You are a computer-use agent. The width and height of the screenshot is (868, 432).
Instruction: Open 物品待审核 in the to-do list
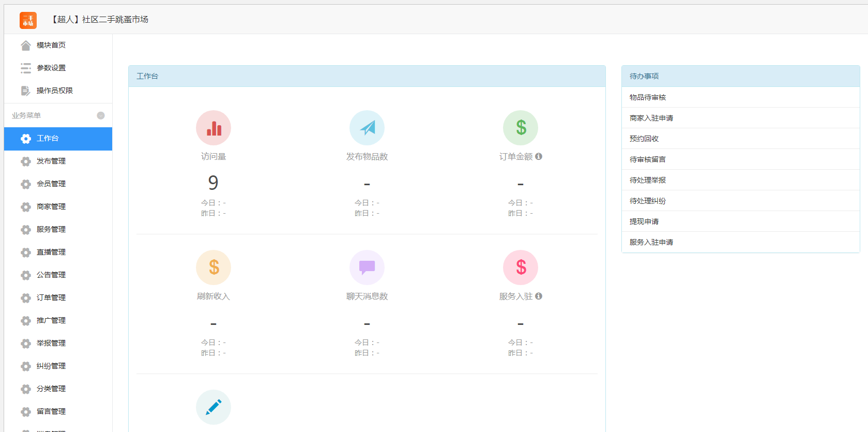coord(740,97)
